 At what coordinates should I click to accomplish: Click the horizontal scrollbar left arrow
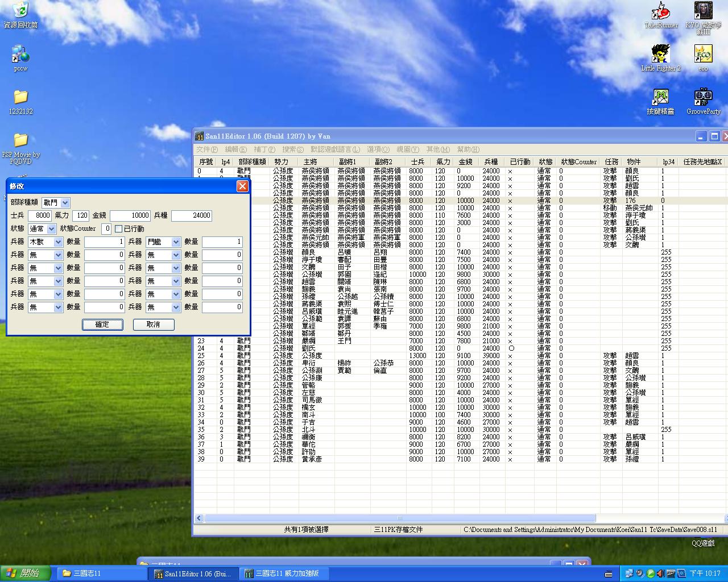tap(200, 518)
